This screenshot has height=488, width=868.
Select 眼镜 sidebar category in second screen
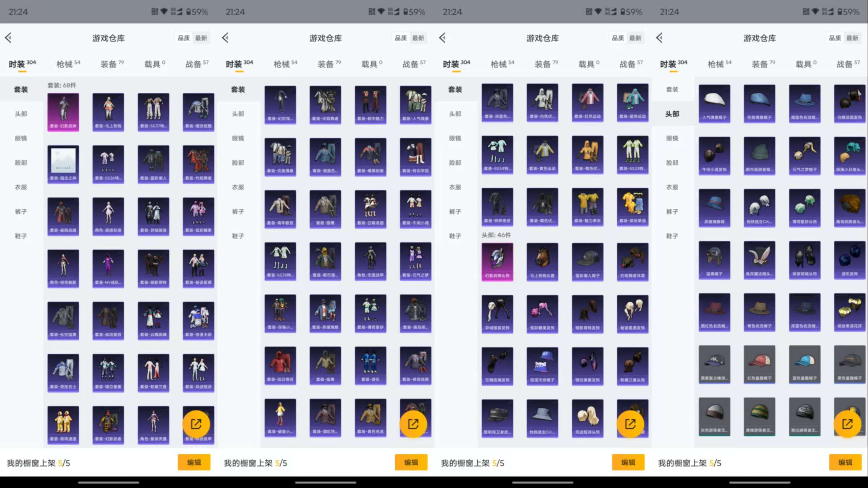tap(238, 138)
